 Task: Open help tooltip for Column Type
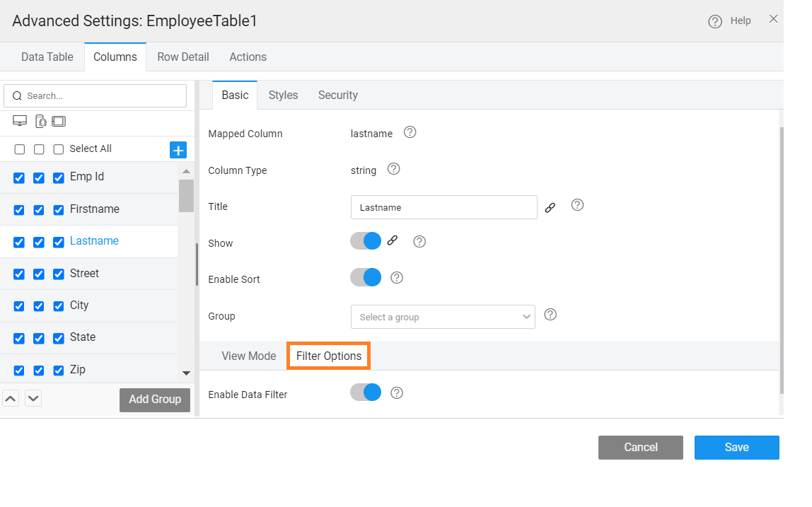(x=394, y=169)
